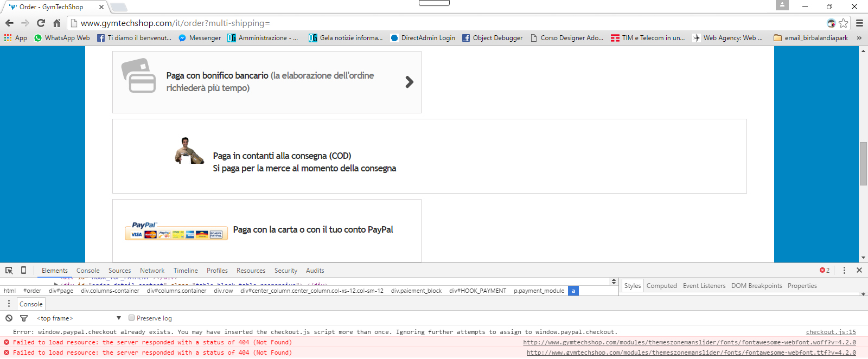Go back with the browser back arrow

[x=9, y=23]
